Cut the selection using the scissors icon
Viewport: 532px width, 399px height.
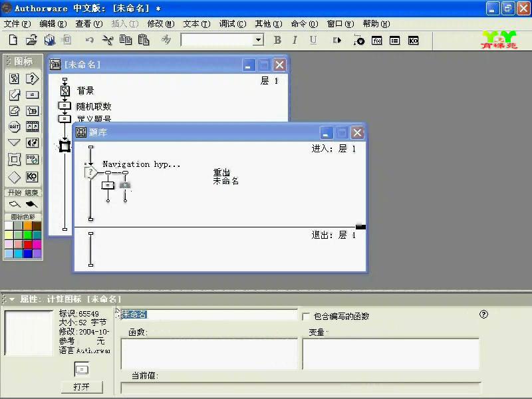(108, 40)
